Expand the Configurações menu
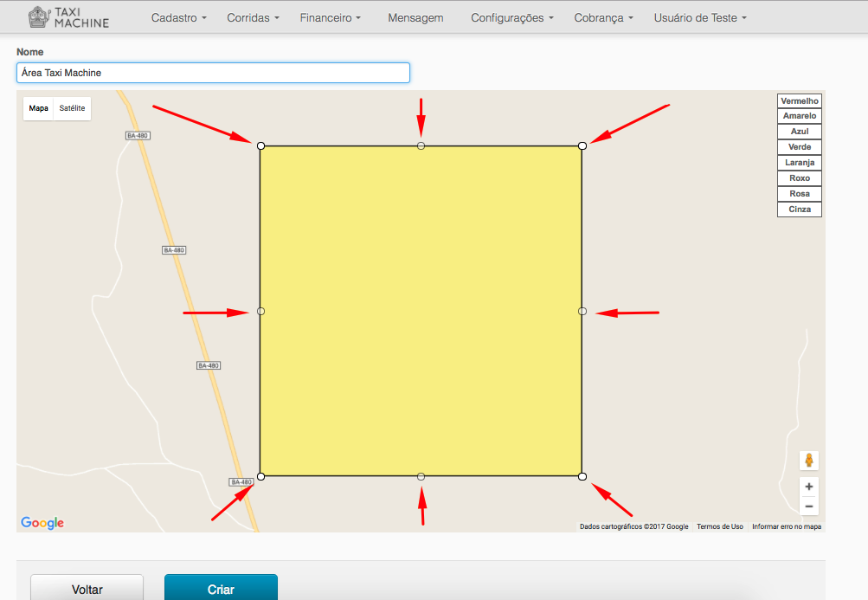This screenshot has width=868, height=600. (x=512, y=17)
